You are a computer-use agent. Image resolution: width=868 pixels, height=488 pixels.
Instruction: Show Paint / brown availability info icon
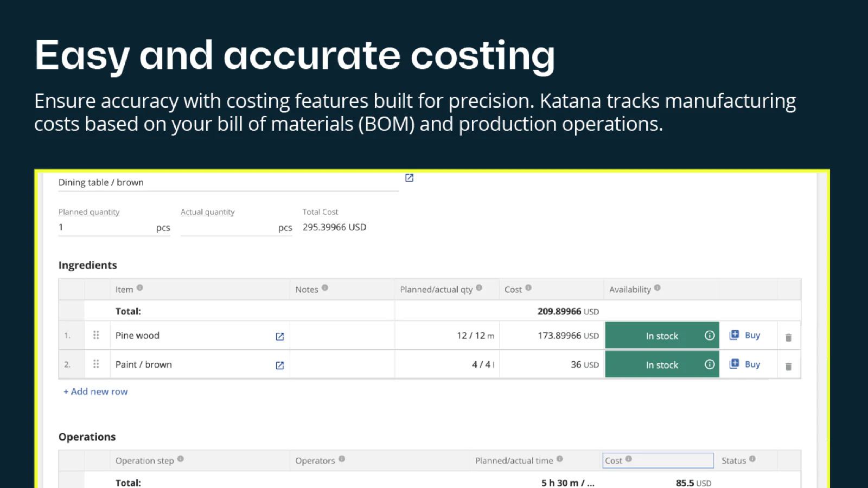[x=710, y=364]
